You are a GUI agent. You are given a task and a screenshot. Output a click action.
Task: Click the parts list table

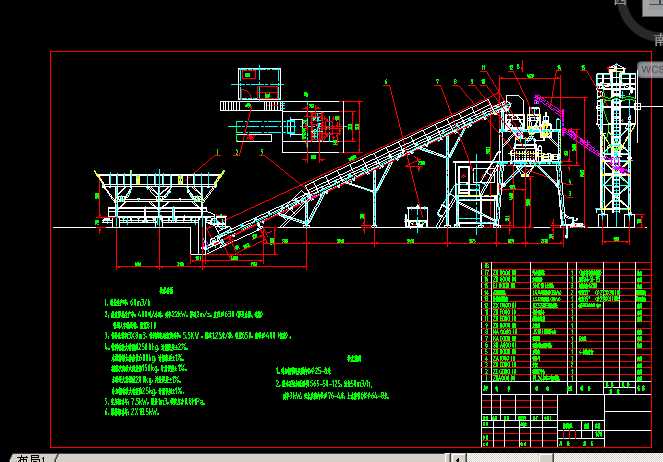[x=560, y=322]
